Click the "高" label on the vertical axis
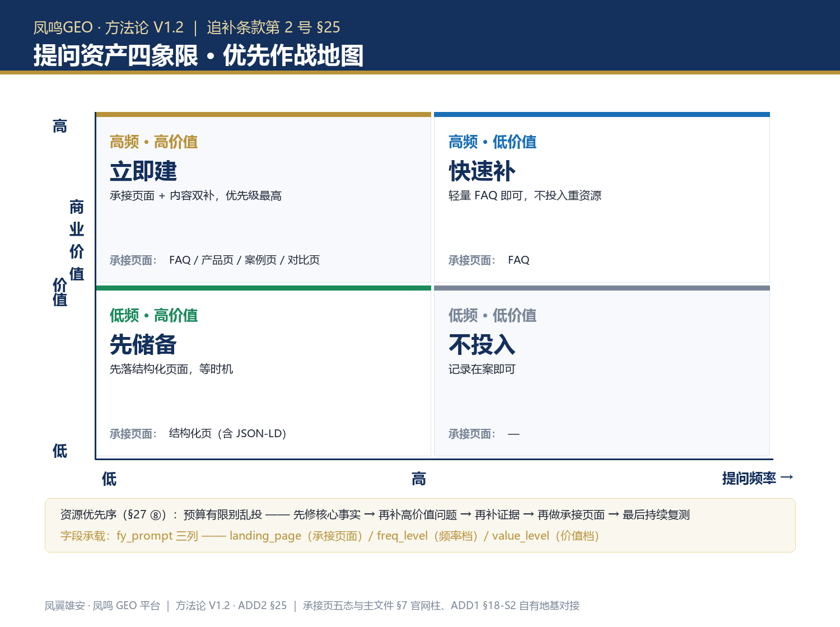The height and width of the screenshot is (627, 840). pos(60,127)
